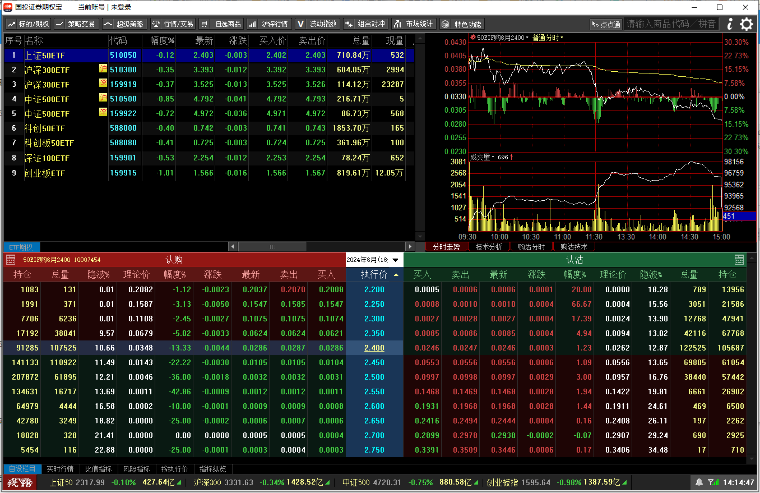Toggle the flag marker beside 中证500ETF 159922
The width and height of the screenshot is (760, 493).
(x=103, y=112)
